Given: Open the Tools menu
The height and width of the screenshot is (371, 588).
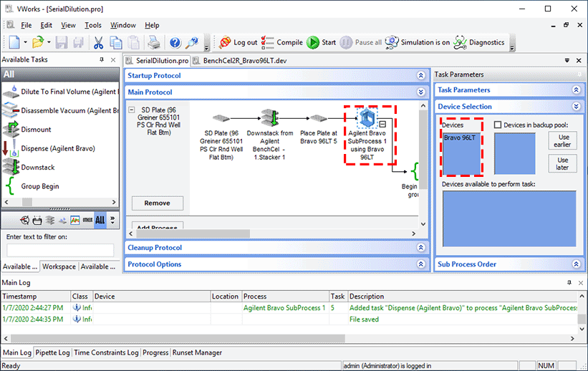Looking at the screenshot, I should (x=92, y=25).
